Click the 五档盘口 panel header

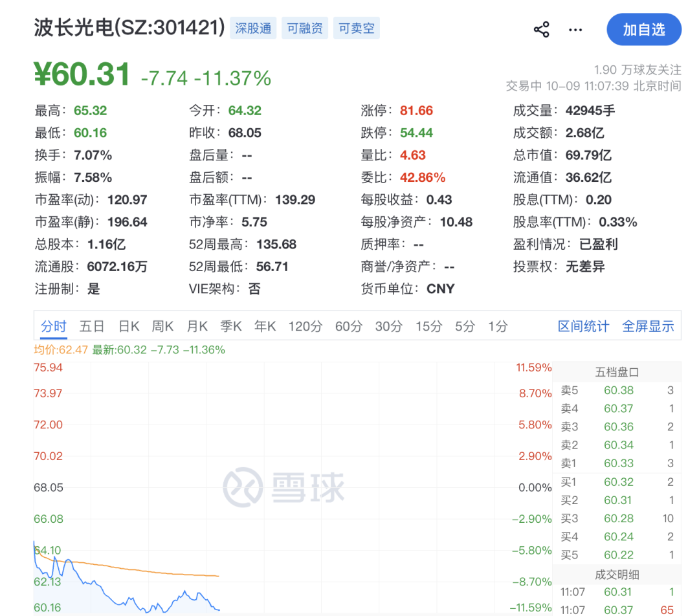point(617,372)
